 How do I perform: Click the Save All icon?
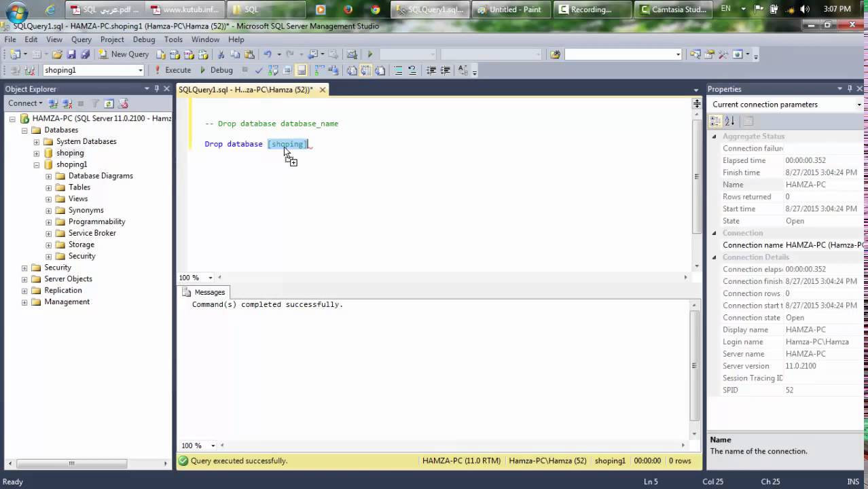click(85, 54)
